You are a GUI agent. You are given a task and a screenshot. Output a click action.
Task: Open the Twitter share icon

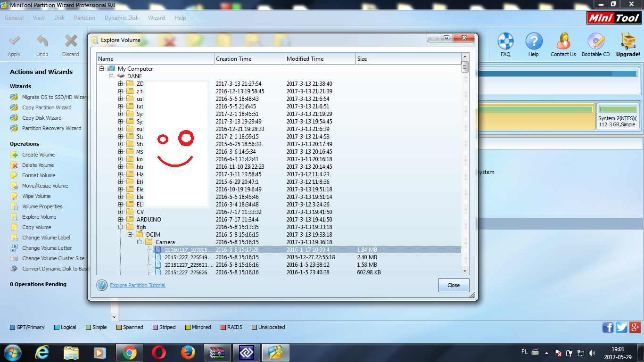pyautogui.click(x=622, y=327)
